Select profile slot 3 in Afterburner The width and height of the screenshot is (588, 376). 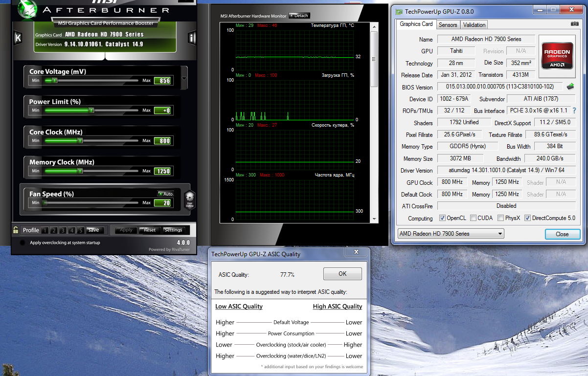coord(63,230)
